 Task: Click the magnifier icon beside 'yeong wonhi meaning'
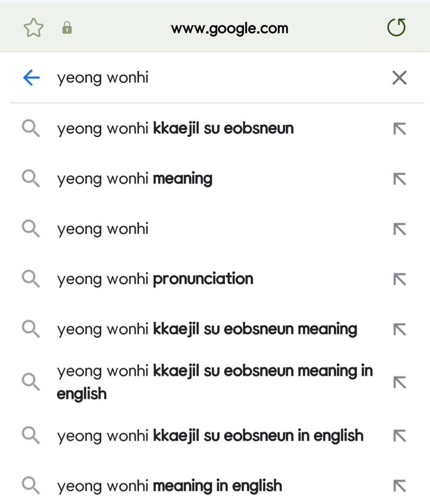tap(31, 179)
